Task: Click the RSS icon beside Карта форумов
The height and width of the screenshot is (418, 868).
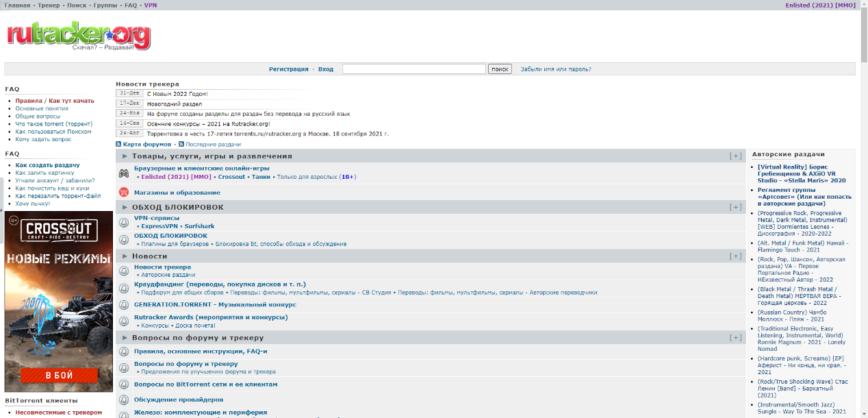Action: pyautogui.click(x=118, y=145)
